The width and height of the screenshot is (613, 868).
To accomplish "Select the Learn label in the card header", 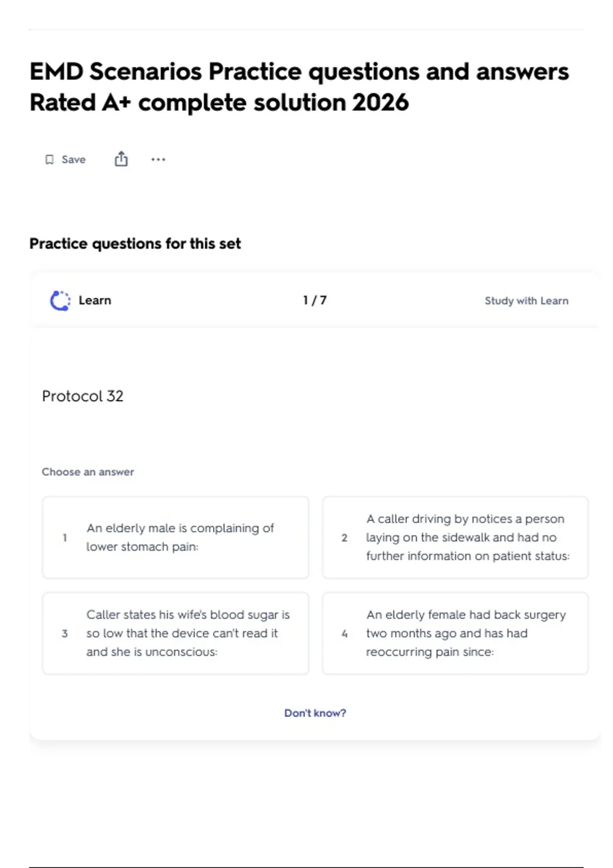I will pyautogui.click(x=95, y=300).
